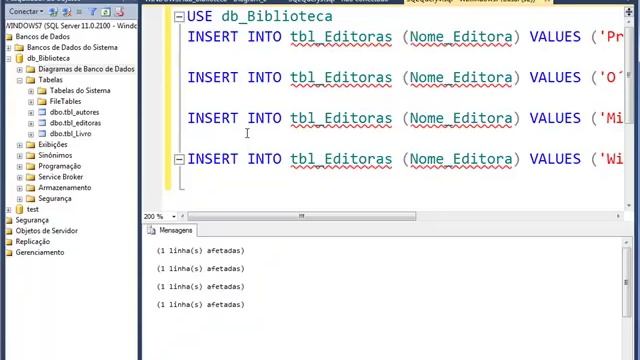Click the Mensagens pane vertical scrollbar thumb
The height and width of the screenshot is (360, 640).
[627, 282]
